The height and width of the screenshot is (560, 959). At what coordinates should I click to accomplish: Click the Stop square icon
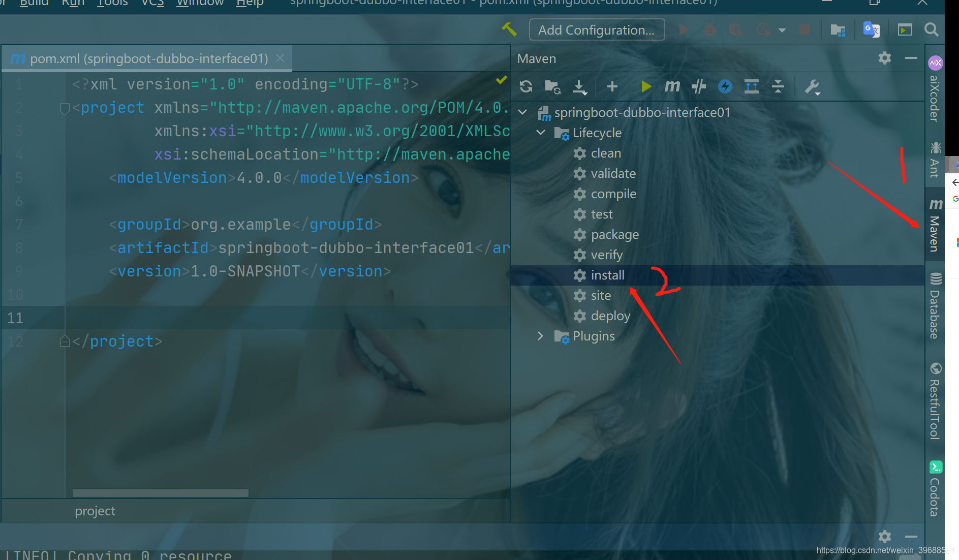[805, 30]
